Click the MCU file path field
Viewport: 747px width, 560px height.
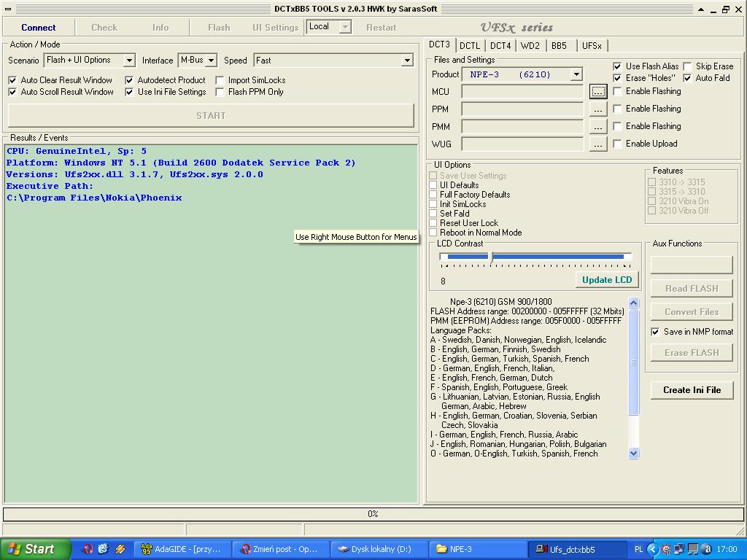click(522, 91)
